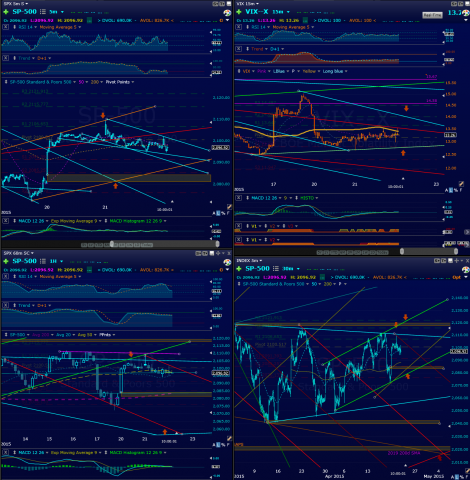
Task: Click drawing pencil icon in VIX chart
Action: tap(461, 184)
